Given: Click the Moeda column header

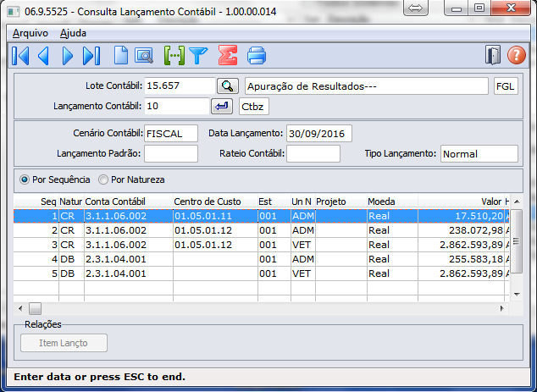Looking at the screenshot, I should point(392,202).
